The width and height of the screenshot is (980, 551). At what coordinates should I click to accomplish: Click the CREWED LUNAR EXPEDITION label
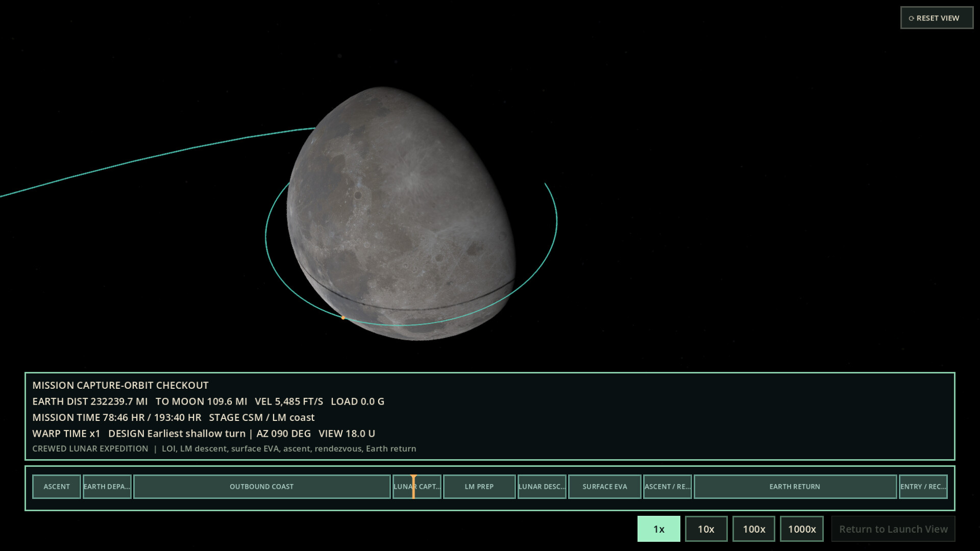coord(90,448)
